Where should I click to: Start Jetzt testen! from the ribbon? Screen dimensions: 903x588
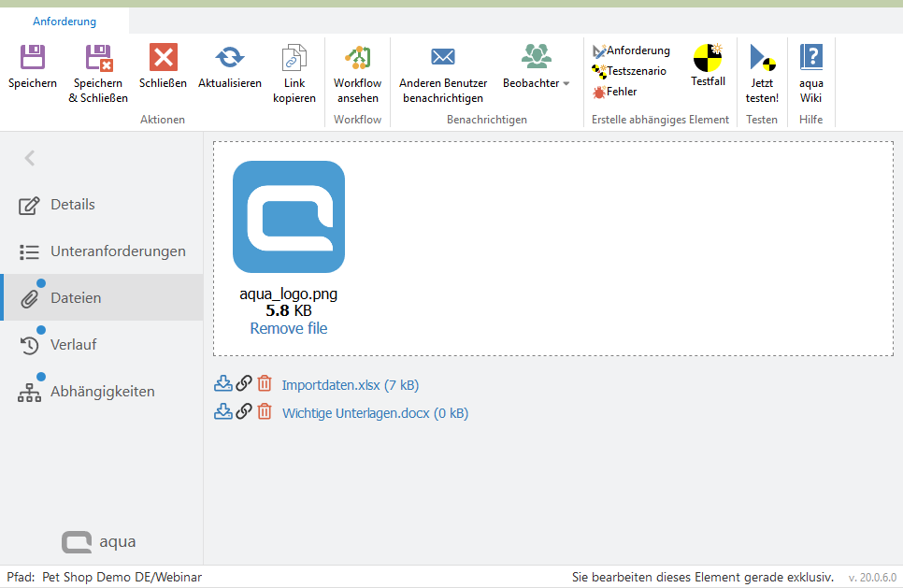pos(762,58)
